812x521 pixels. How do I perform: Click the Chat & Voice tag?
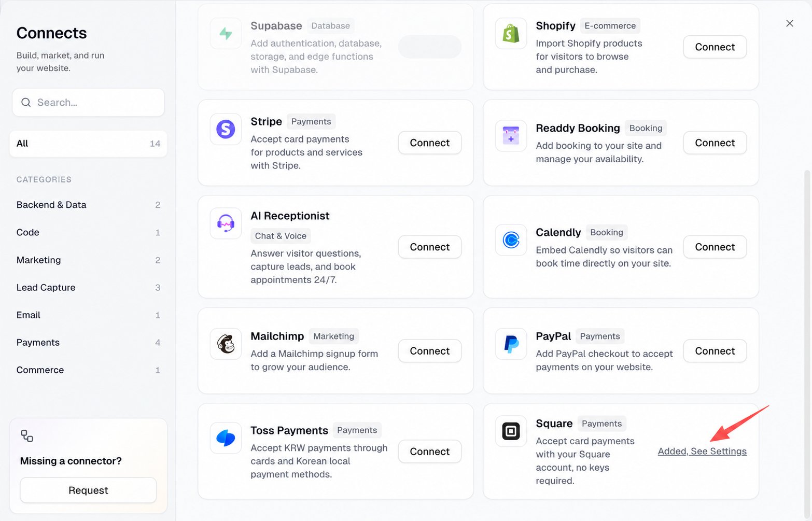(x=281, y=236)
